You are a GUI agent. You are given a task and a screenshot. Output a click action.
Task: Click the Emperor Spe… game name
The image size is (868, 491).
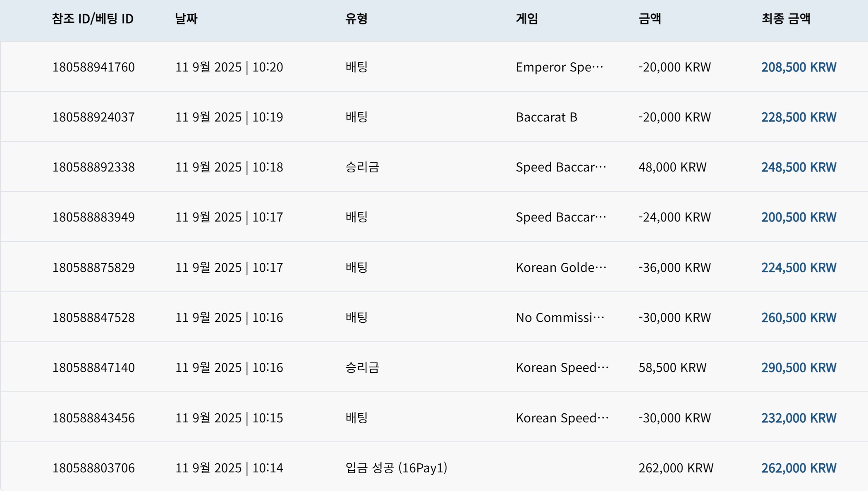560,67
